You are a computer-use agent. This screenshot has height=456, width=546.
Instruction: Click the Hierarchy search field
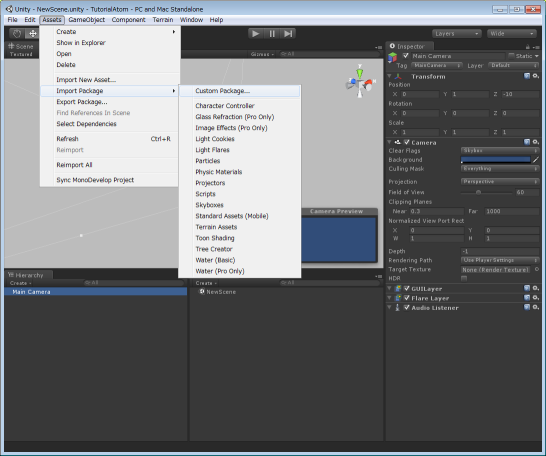(x=133, y=283)
